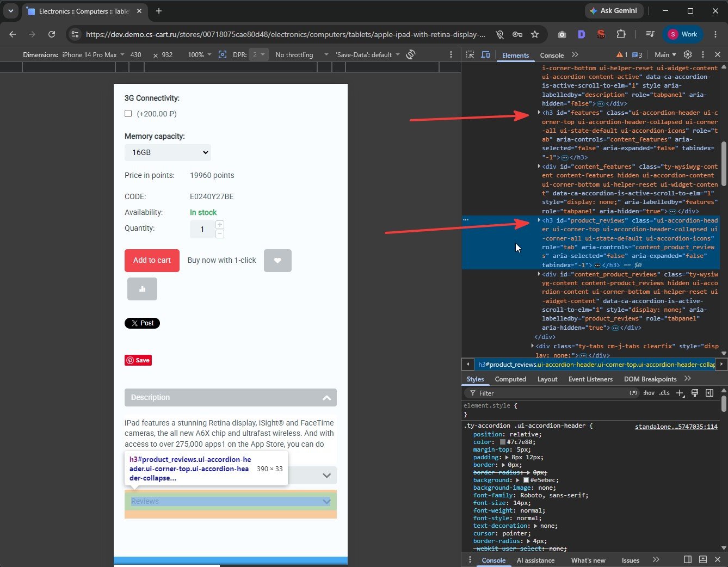Expand the div id="content_features" DOM node
Image resolution: width=728 pixels, height=567 pixels.
coord(539,167)
